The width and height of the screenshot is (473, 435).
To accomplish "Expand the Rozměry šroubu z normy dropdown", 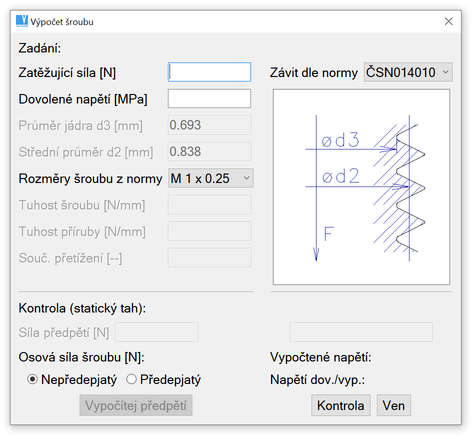I will tap(211, 178).
